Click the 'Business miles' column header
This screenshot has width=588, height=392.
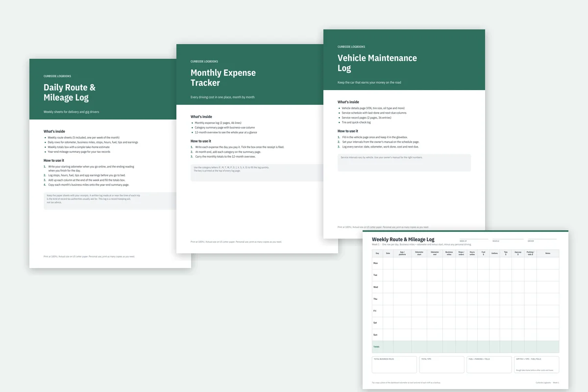tap(449, 253)
